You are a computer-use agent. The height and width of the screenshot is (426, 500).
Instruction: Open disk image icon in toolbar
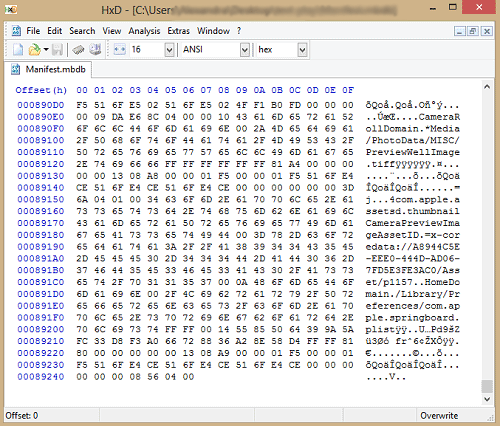pyautogui.click(x=96, y=50)
